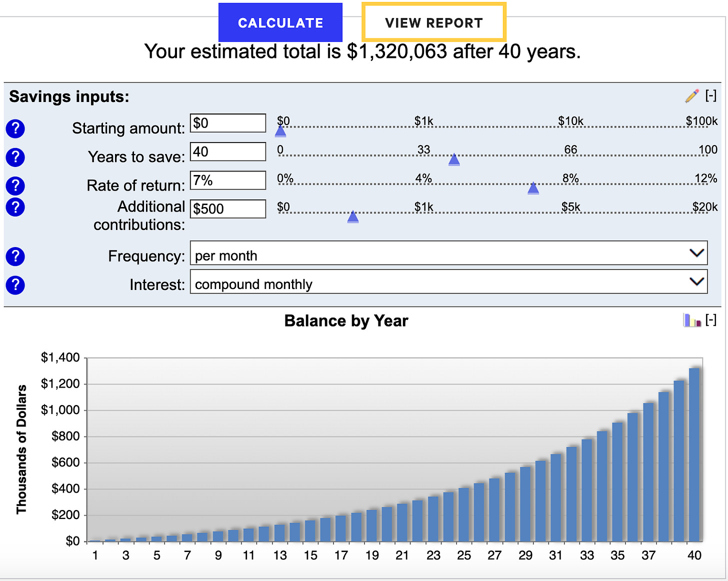
Task: Open help for Starting amount
Action: [x=15, y=128]
